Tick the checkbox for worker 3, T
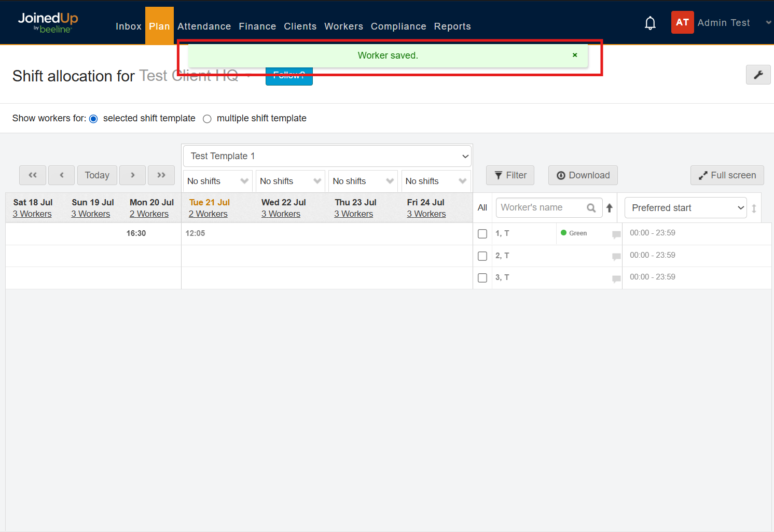The height and width of the screenshot is (532, 774). coord(482,278)
